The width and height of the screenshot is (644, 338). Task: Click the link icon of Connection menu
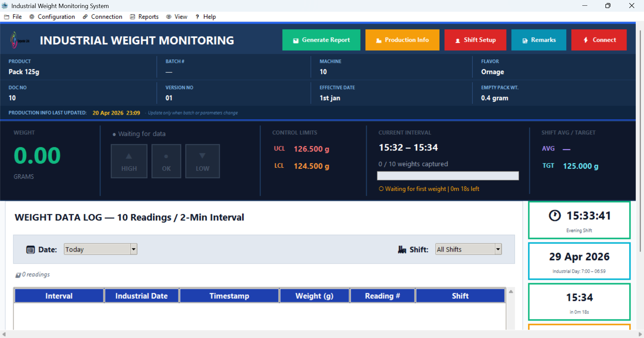pos(85,17)
